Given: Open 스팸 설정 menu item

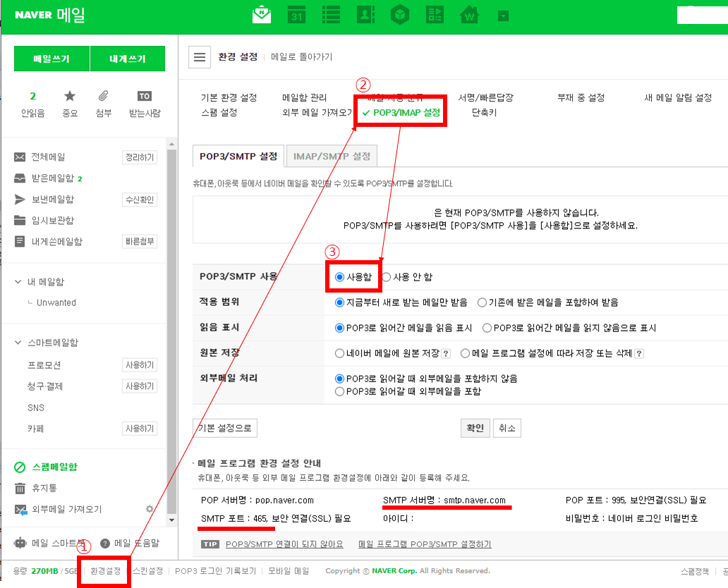Looking at the screenshot, I should pyautogui.click(x=219, y=112).
